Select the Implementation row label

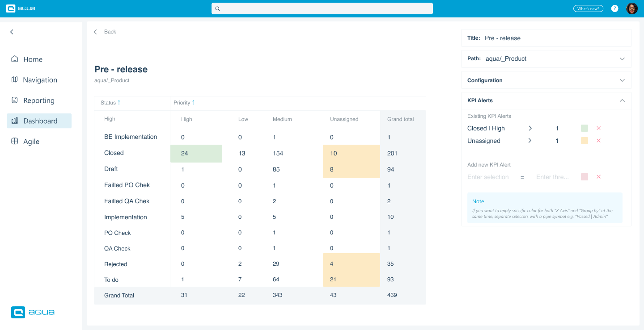(x=126, y=217)
